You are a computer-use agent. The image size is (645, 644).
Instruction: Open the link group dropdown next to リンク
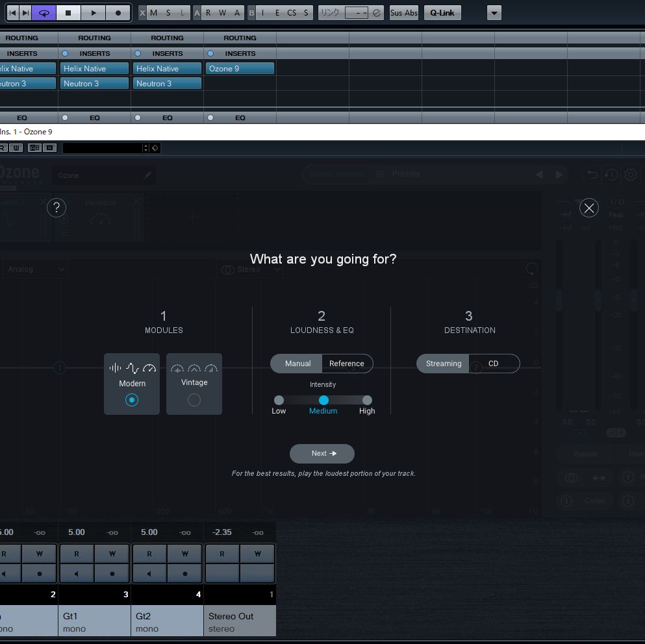point(356,13)
